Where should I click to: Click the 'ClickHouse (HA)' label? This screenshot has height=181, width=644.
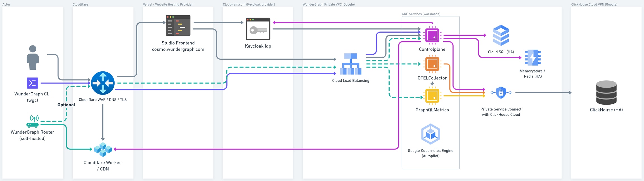coord(606,110)
